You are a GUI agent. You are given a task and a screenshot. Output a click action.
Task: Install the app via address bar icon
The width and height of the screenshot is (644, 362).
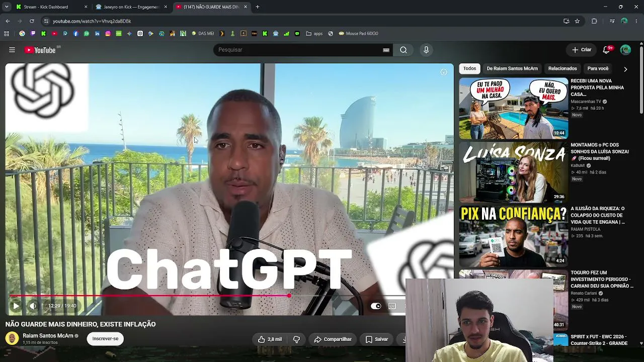pyautogui.click(x=566, y=21)
